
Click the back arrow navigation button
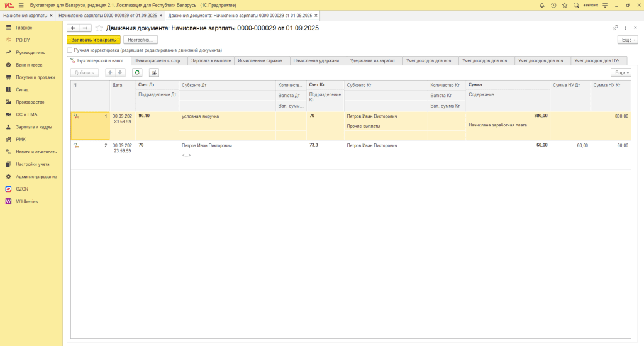[73, 28]
